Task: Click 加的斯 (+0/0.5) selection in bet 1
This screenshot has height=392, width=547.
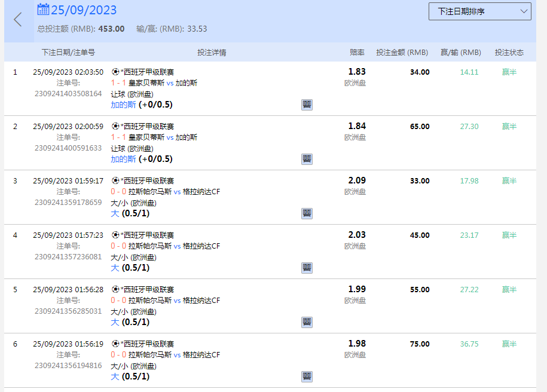Action: click(x=141, y=105)
